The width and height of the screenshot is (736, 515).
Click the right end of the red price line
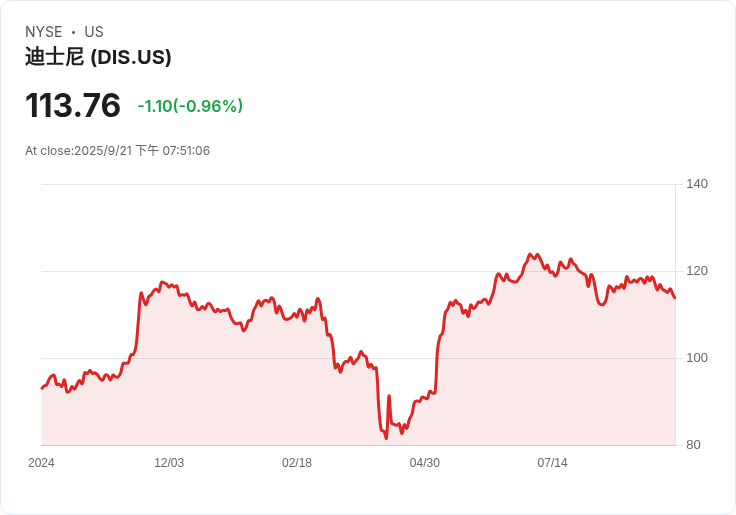coord(675,297)
